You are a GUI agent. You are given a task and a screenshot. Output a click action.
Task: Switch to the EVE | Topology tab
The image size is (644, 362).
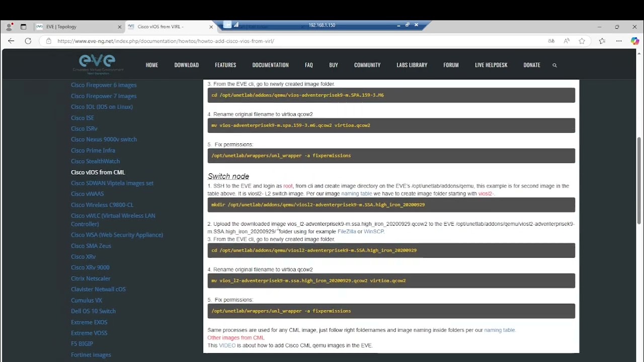click(x=78, y=27)
